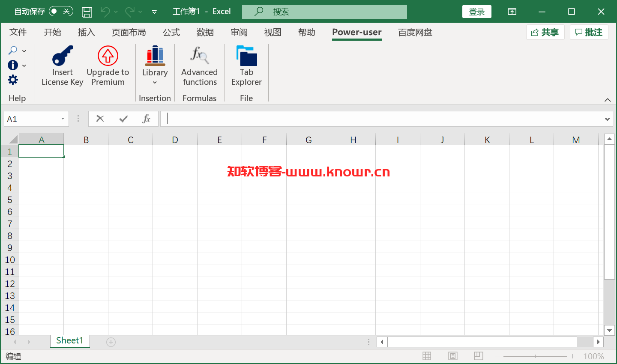Click the info circle icon in Help group
Screen dimensions: 617x364
(13, 65)
